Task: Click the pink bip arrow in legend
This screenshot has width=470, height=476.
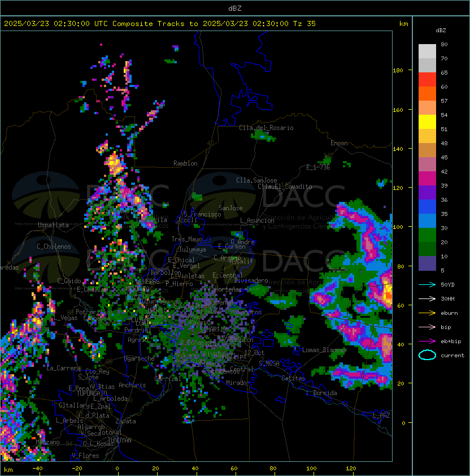Action: coord(427,327)
